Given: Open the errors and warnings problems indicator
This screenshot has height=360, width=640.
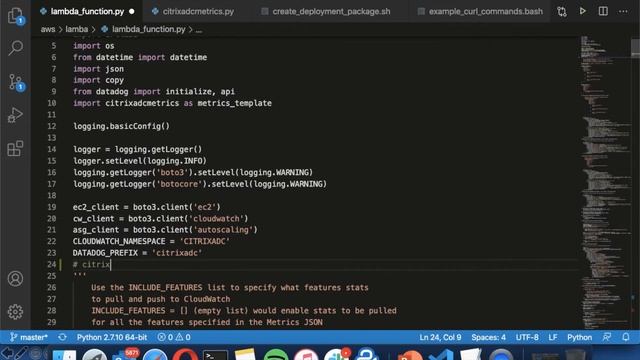Looking at the screenshot, I should 174,337.
